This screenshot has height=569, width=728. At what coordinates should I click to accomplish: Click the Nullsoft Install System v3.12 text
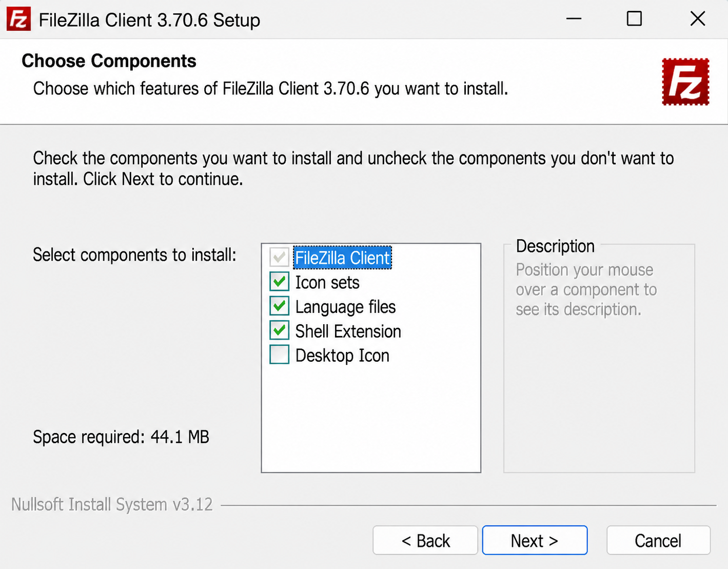click(112, 504)
